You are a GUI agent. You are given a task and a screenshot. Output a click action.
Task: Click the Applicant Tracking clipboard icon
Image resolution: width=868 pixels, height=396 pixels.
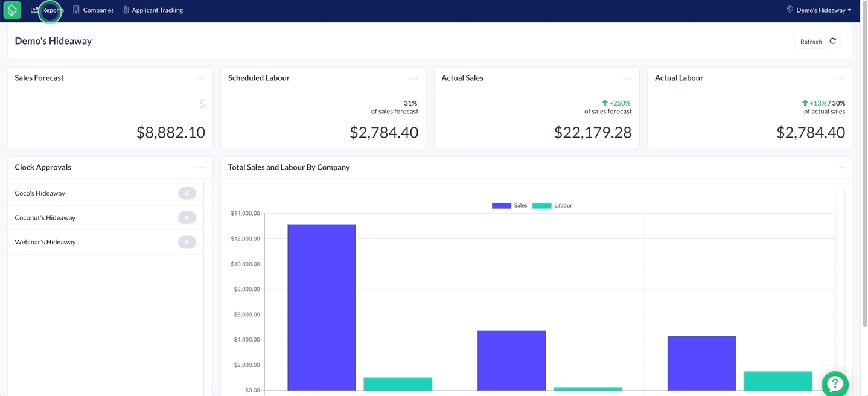[x=126, y=10]
